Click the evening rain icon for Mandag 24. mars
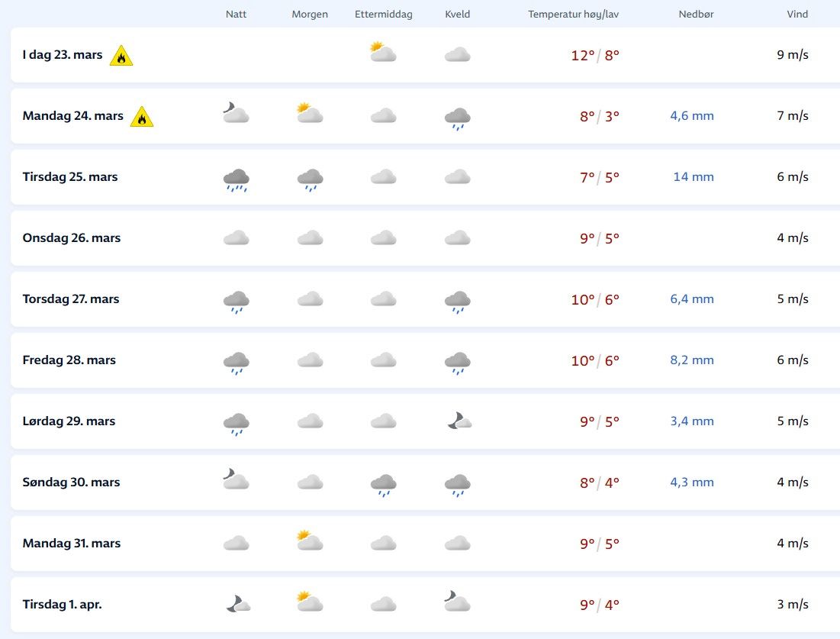The image size is (840, 639). (x=457, y=118)
